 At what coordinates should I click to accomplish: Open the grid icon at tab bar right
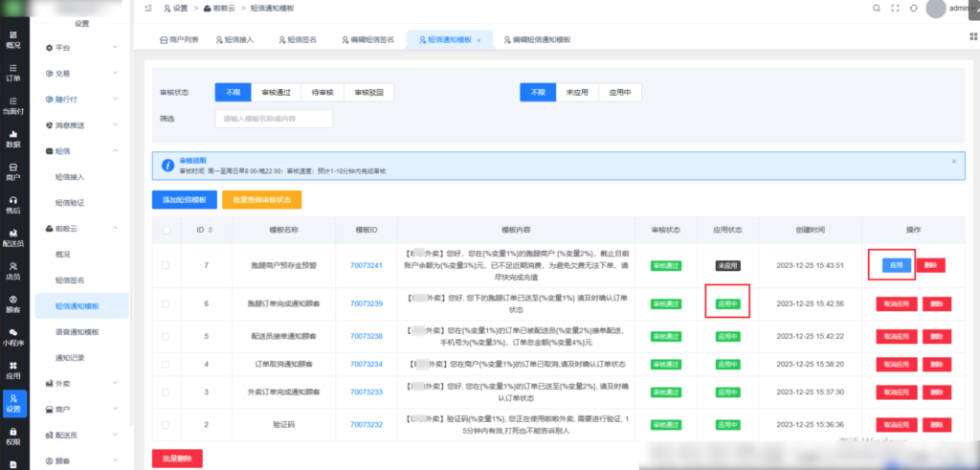pyautogui.click(x=972, y=36)
